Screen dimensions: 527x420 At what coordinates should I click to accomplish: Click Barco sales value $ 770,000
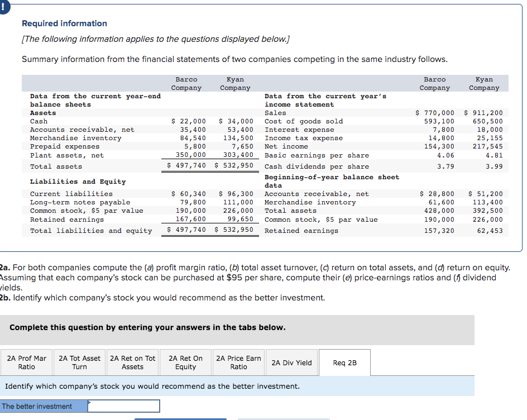tap(435, 113)
